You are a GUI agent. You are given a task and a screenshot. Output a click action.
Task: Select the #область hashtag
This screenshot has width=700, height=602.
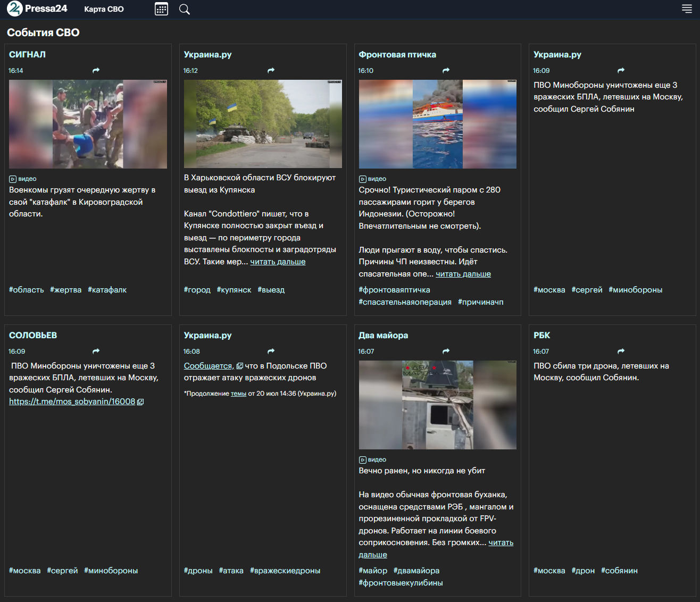coord(27,290)
